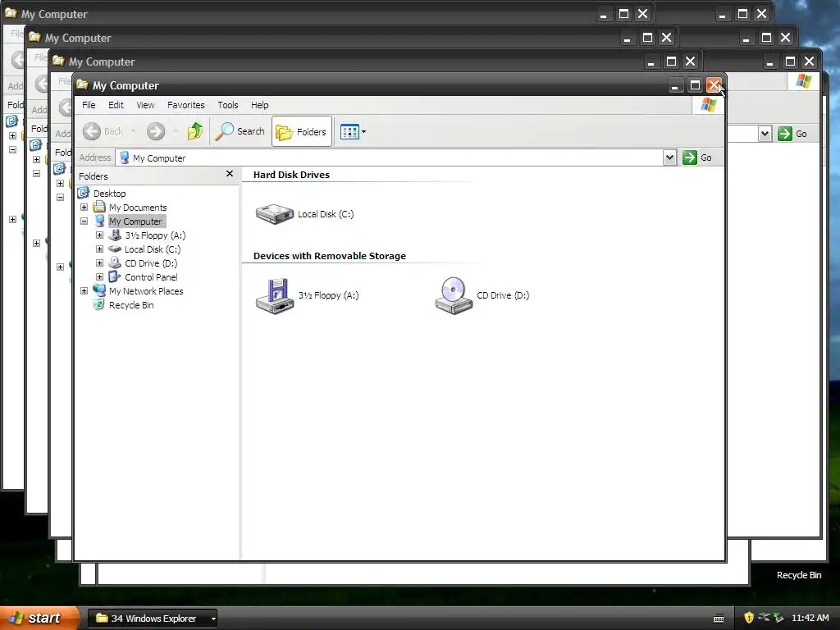Click the network connection tray icon
This screenshot has height=630, width=840.
point(764,618)
